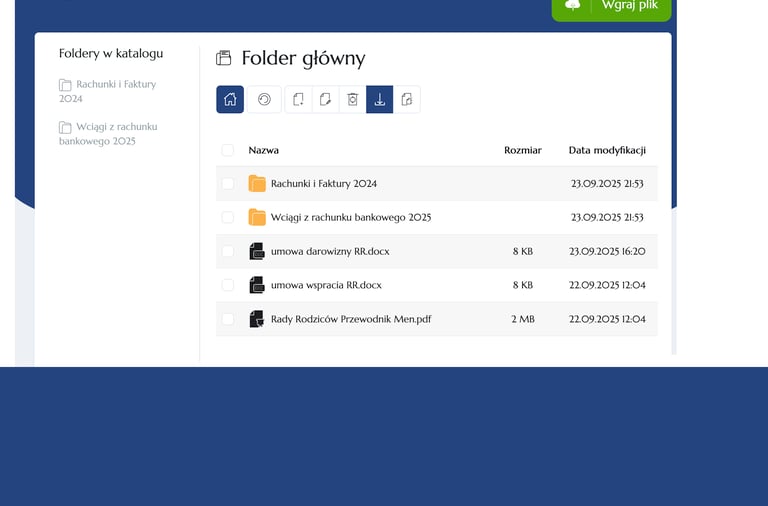Click the cloud icon on upload button
This screenshot has width=768, height=506.
point(572,5)
